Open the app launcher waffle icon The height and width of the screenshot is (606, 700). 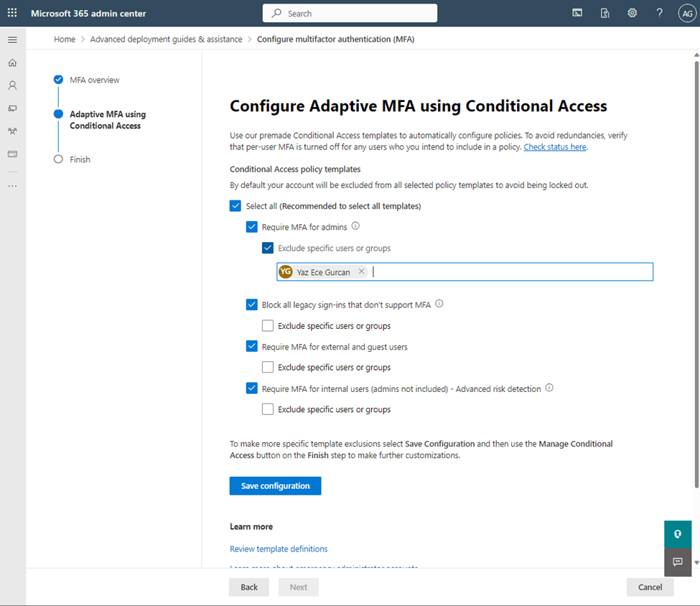[x=12, y=13]
